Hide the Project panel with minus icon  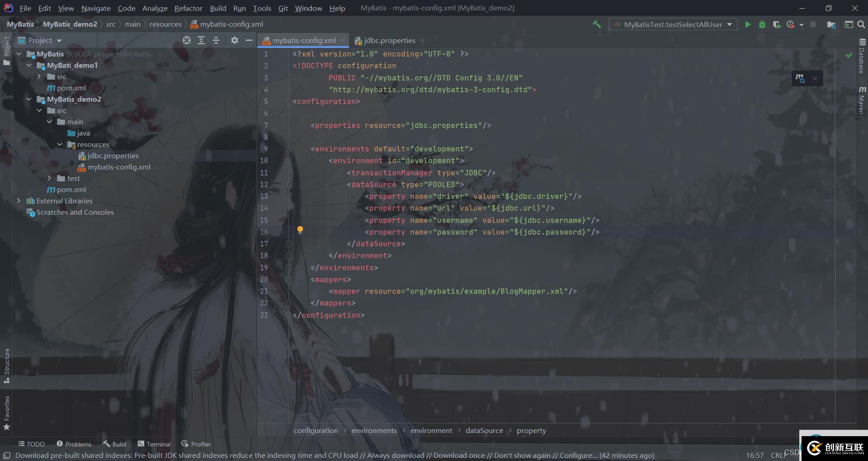point(249,40)
